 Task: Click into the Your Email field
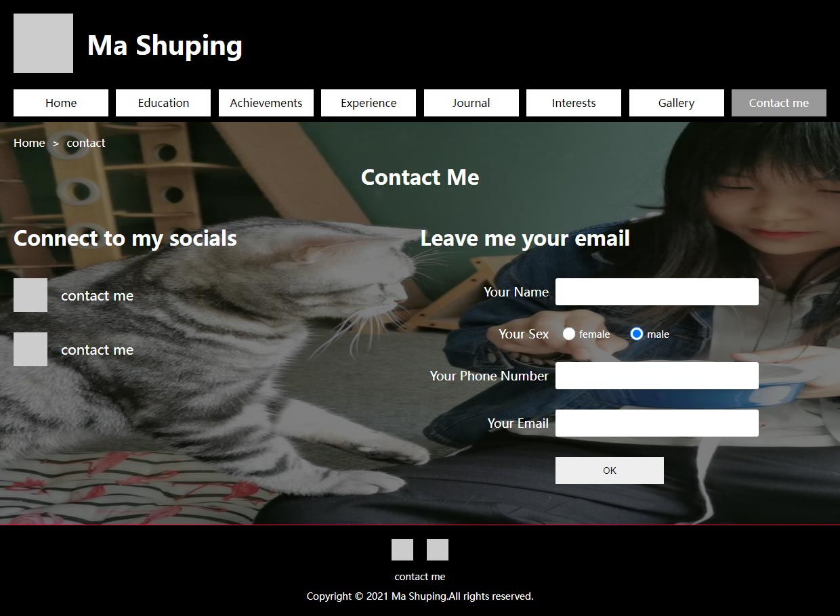[657, 423]
